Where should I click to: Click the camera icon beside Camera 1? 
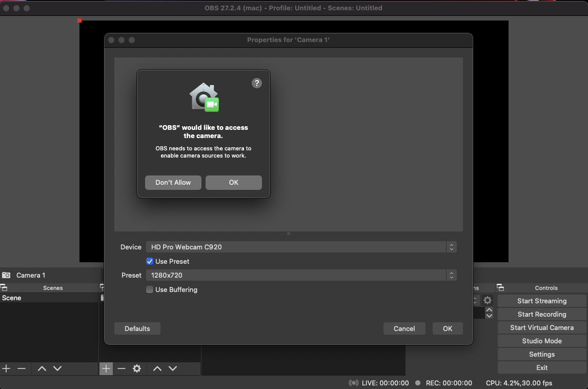coord(6,275)
